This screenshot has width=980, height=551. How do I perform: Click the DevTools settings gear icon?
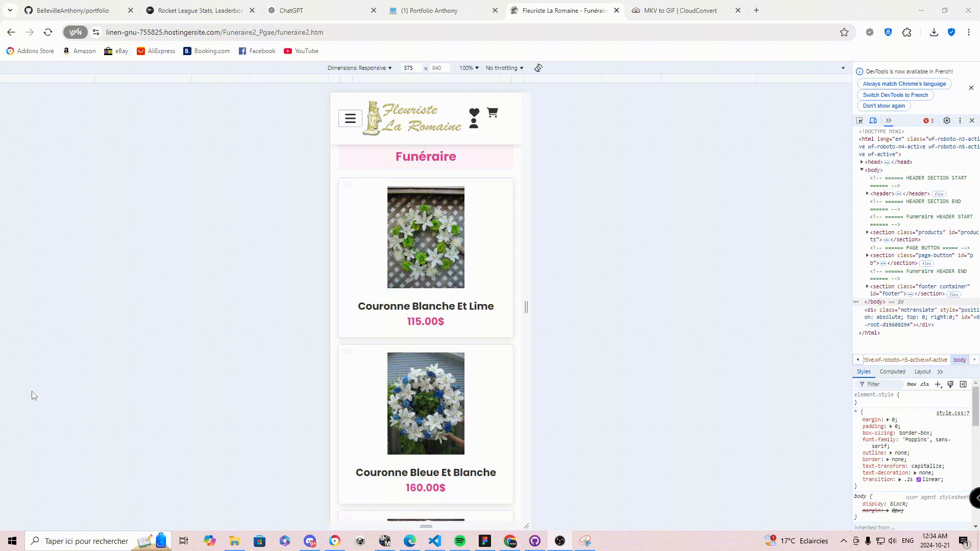pos(947,120)
